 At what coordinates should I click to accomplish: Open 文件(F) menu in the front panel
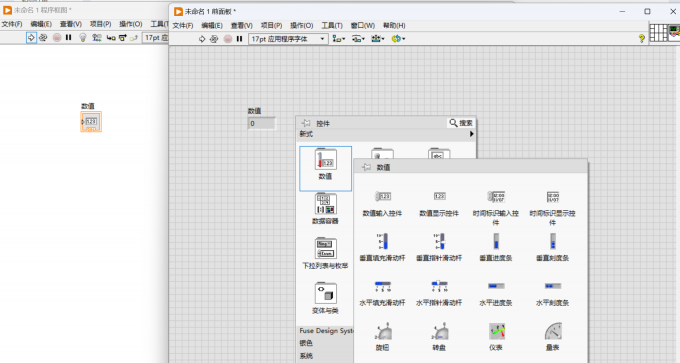(x=183, y=26)
